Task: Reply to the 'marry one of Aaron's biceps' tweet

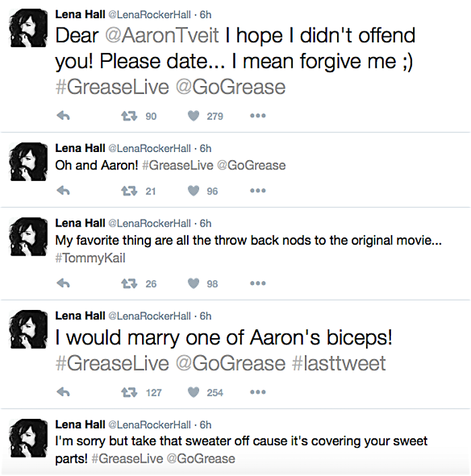Action: 64,393
